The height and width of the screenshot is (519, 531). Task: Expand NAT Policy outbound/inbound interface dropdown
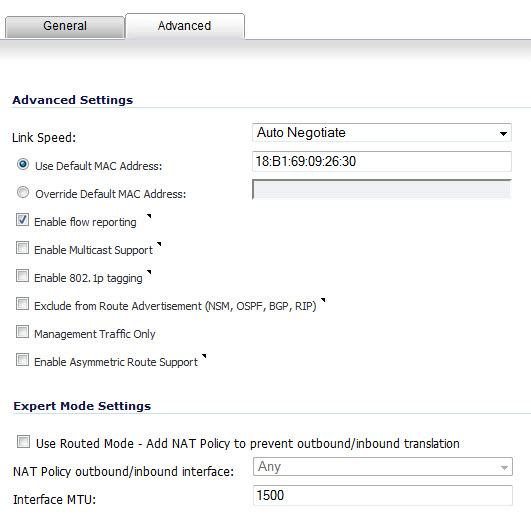tap(383, 467)
